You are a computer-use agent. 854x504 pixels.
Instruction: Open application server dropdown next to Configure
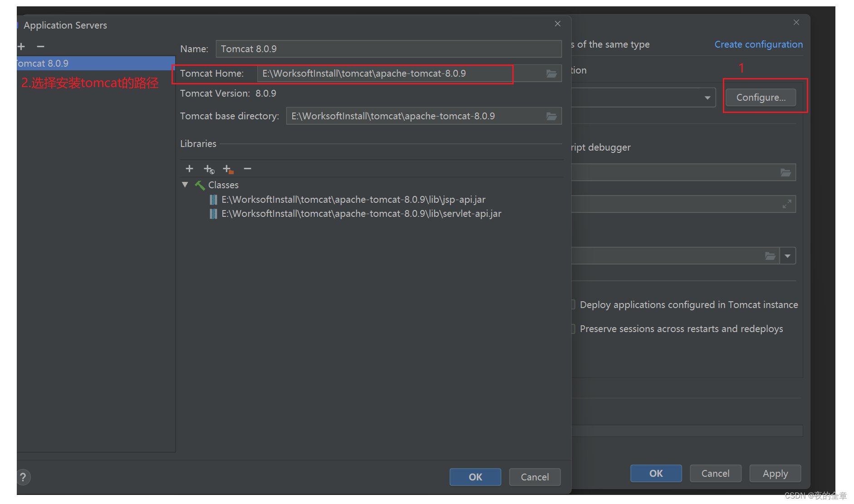(x=707, y=98)
